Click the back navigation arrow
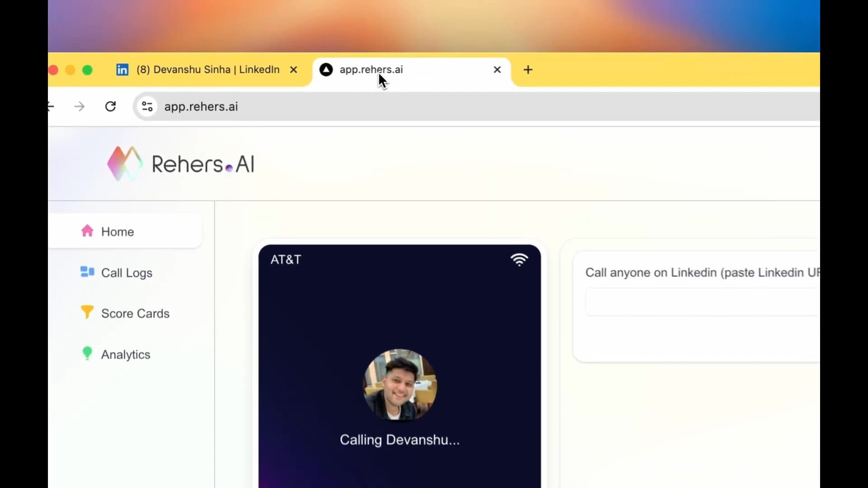This screenshot has height=488, width=868. [51, 106]
